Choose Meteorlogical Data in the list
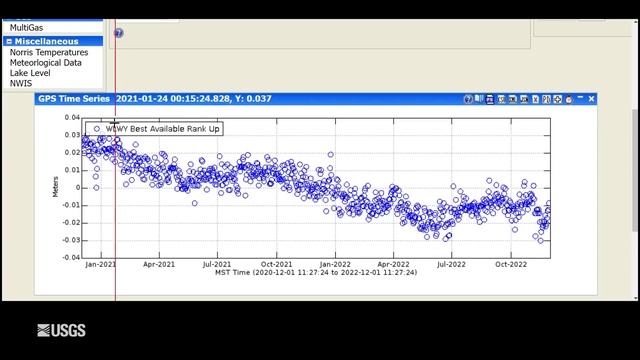Screen dimensions: 640x360 (45, 62)
